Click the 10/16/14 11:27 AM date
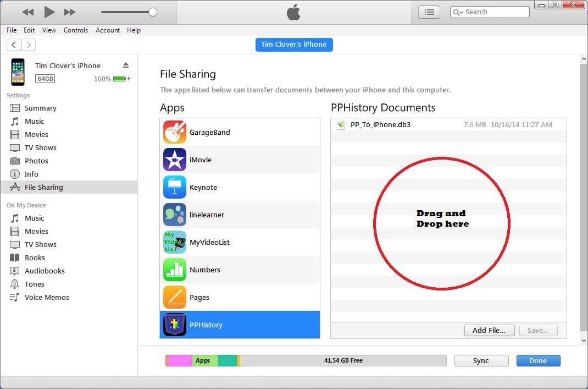 [522, 125]
